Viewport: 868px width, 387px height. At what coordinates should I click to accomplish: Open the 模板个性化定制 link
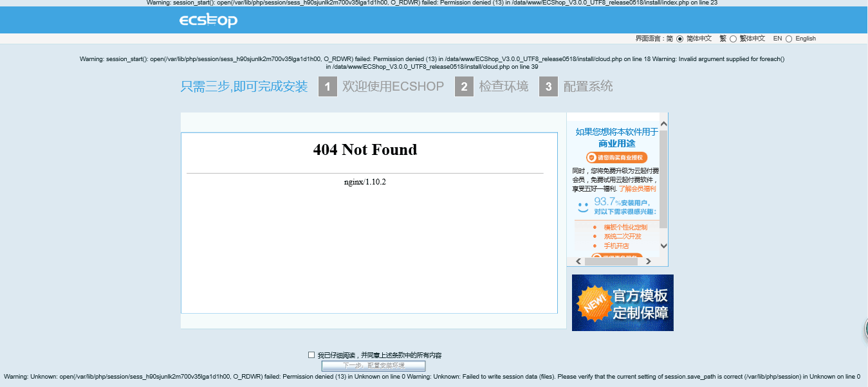(x=625, y=227)
